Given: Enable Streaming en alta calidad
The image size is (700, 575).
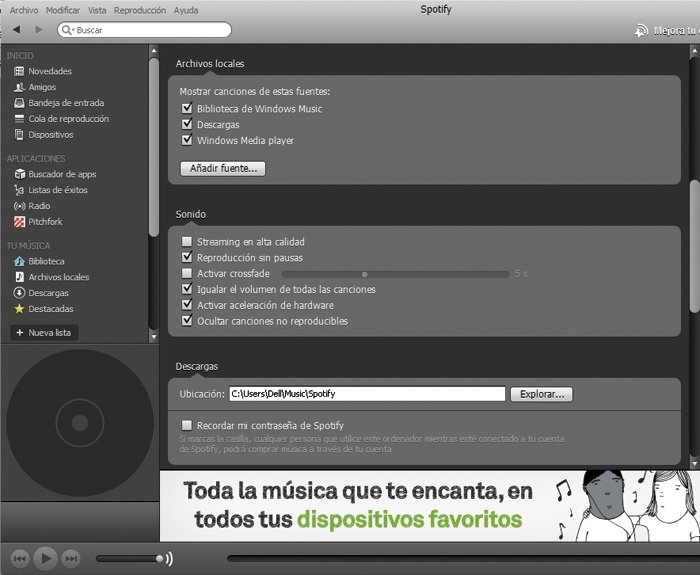Looking at the screenshot, I should click(187, 242).
